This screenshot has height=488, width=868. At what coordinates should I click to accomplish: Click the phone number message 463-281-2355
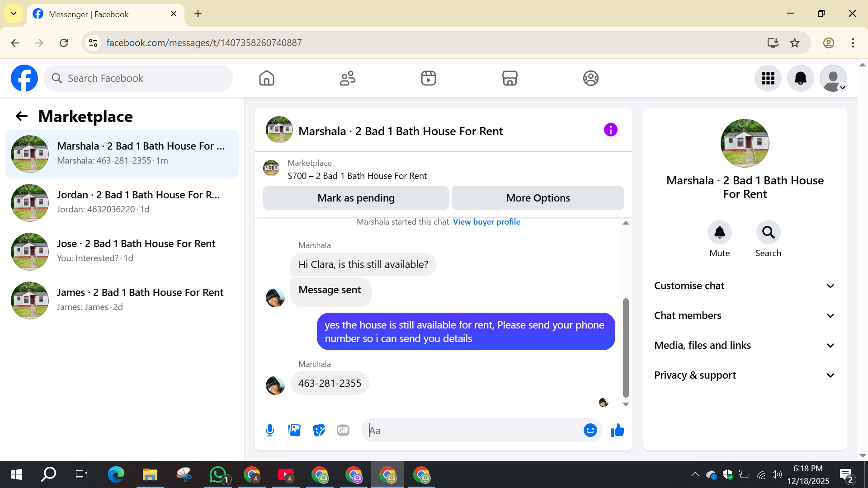point(330,383)
